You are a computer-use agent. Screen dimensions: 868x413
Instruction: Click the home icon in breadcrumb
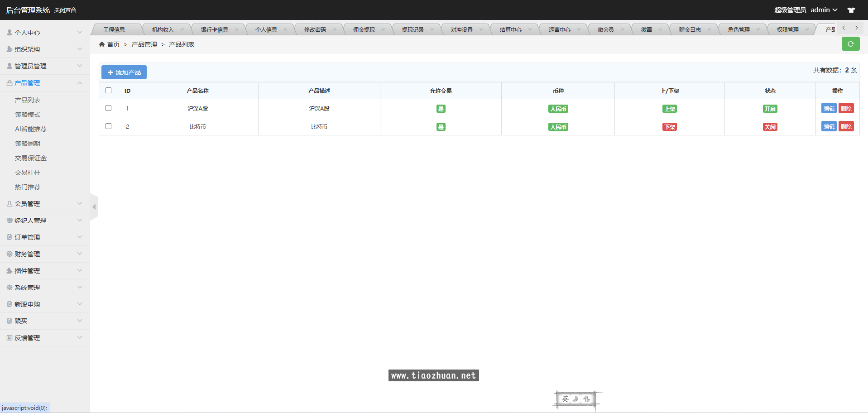[x=102, y=44]
